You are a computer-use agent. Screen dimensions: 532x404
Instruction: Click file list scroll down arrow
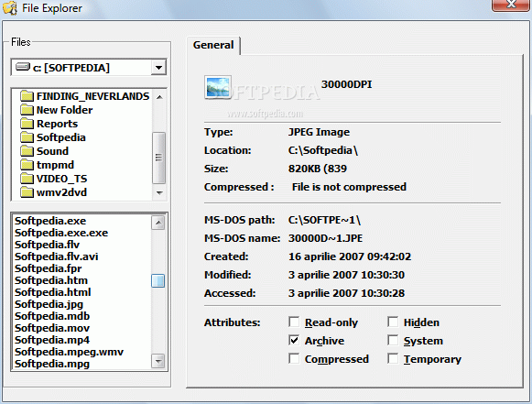pos(158,361)
